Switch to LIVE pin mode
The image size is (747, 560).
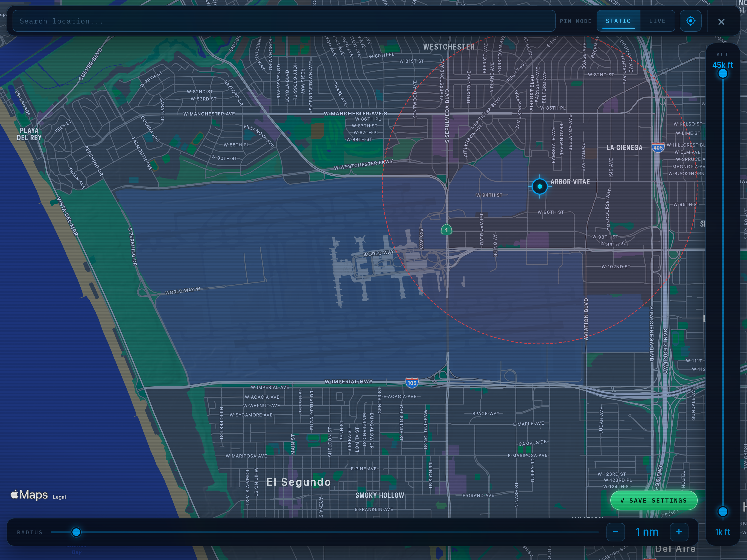tap(657, 21)
